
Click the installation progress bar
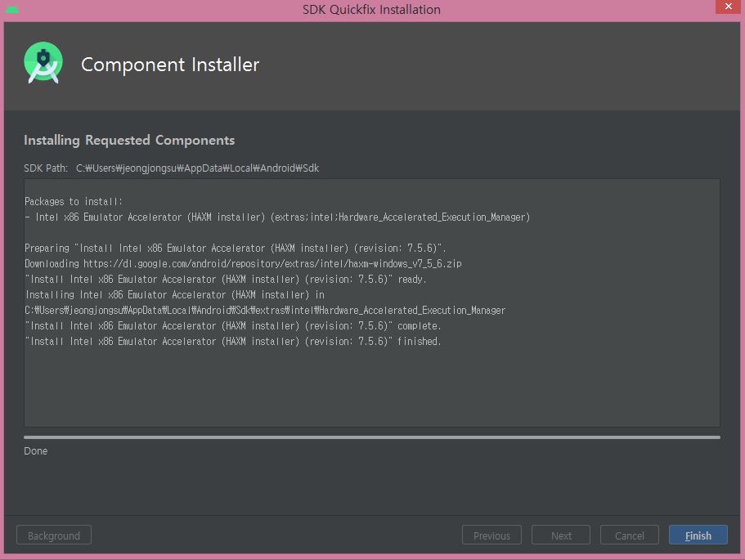372,437
